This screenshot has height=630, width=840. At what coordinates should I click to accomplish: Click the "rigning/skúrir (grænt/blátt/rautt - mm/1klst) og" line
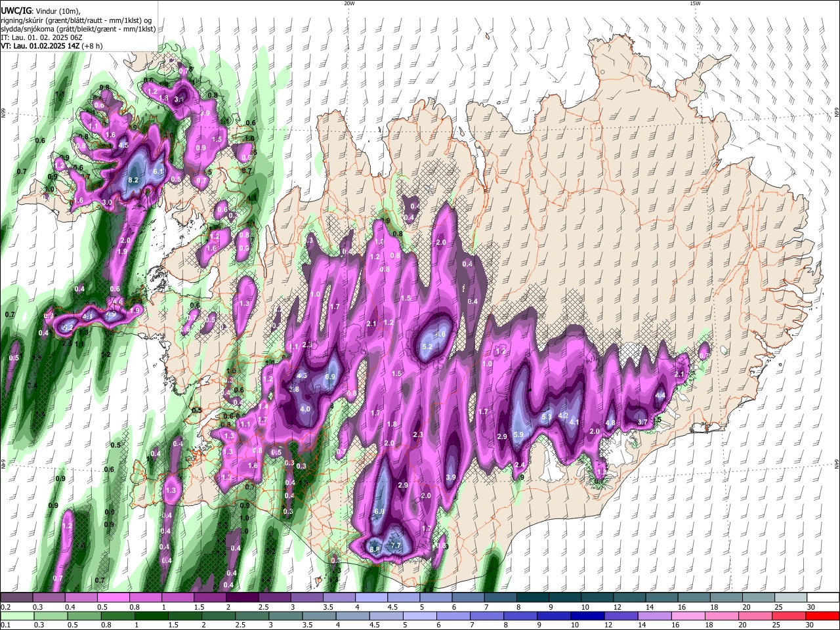point(77,20)
